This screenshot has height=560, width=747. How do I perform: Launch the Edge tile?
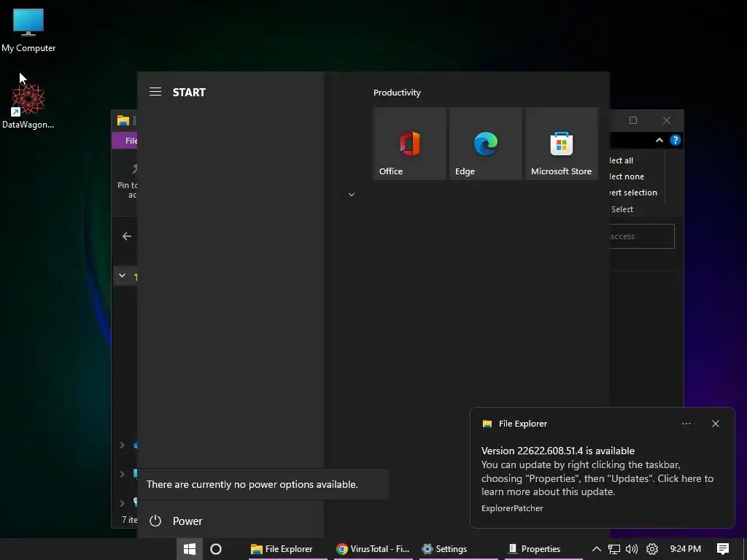(x=485, y=144)
